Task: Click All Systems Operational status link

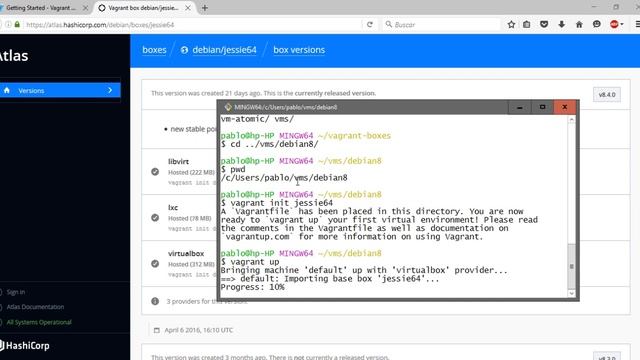Action: (x=39, y=322)
